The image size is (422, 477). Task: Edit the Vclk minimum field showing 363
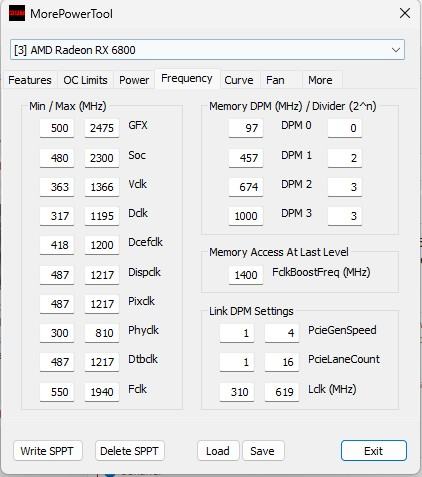pyautogui.click(x=57, y=187)
